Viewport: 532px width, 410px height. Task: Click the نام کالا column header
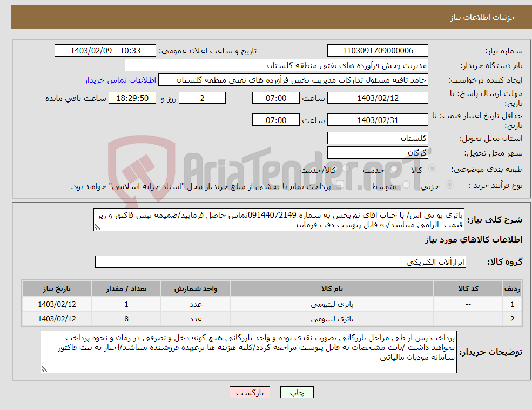click(332, 288)
